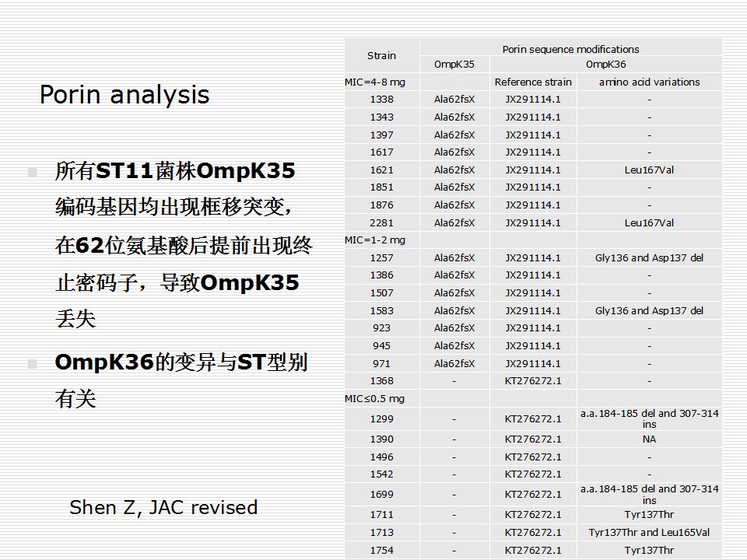Click 'Tyr137Thr' in the 1711 row
Viewport: 747px width, 560px height.
click(649, 515)
